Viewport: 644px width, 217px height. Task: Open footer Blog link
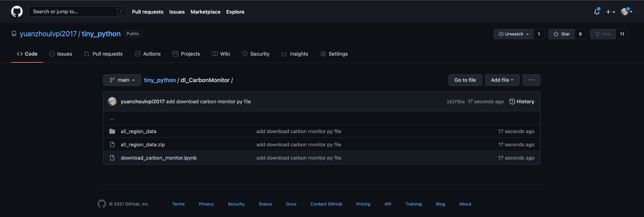click(x=440, y=204)
